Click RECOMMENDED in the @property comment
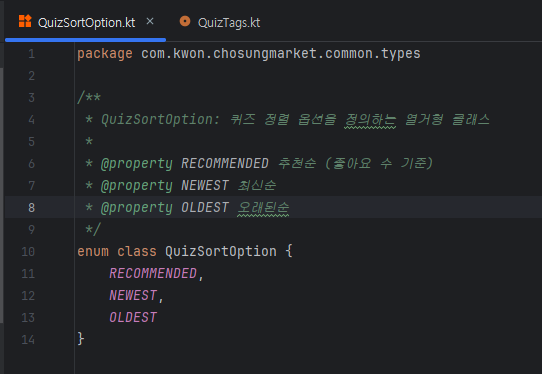Viewport: 542px width, 374px height. coord(225,163)
